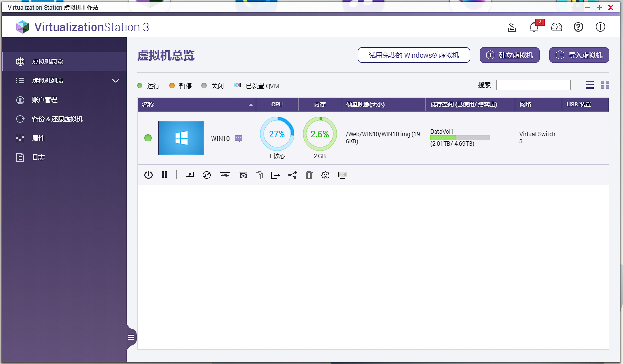Viewport: 623px width, 364px height.
Task: Open the VM remote console icon
Action: point(189,175)
